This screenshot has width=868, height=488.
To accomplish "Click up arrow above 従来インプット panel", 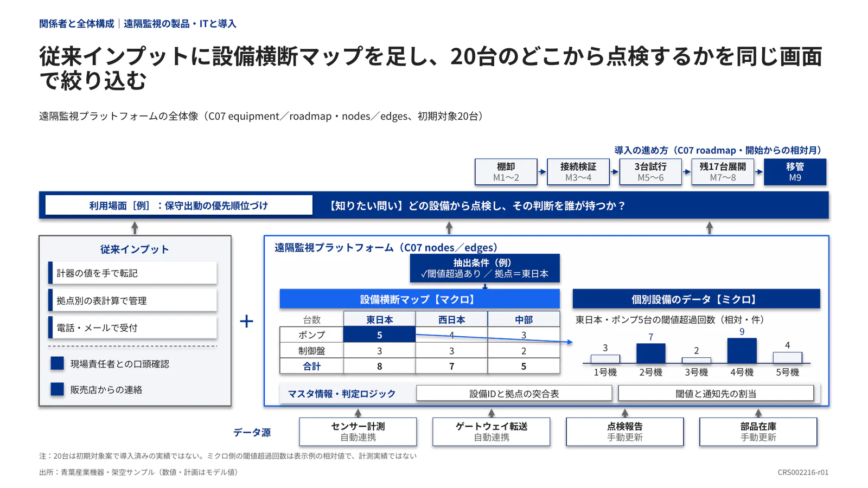I will 135,227.
